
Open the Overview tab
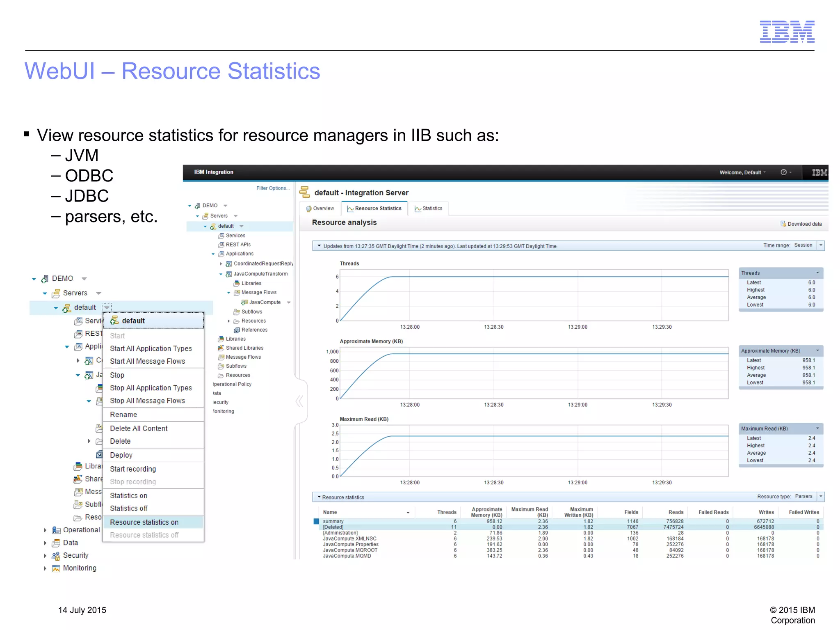(x=320, y=208)
